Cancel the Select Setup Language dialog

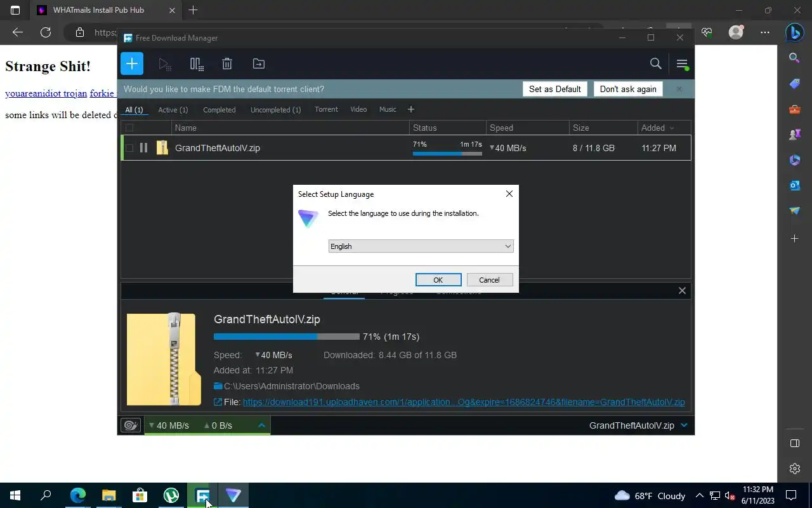coord(489,280)
